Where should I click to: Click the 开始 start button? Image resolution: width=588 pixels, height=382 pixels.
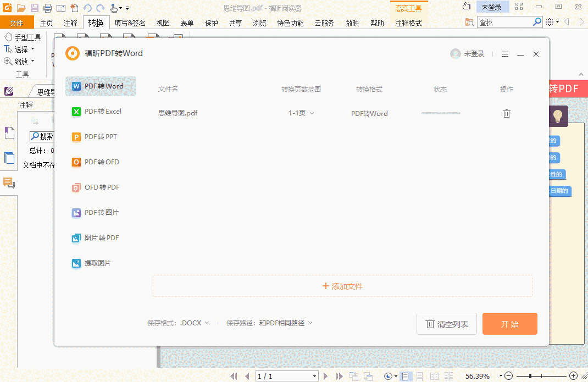point(509,324)
